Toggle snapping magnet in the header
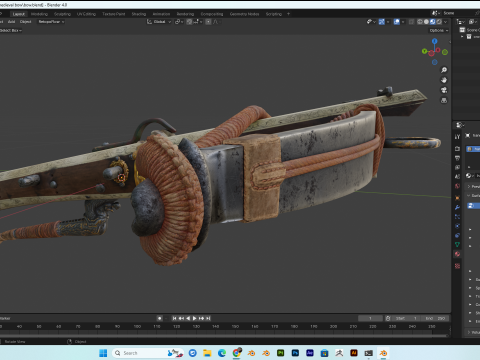The height and width of the screenshot is (360, 480). 189,22
